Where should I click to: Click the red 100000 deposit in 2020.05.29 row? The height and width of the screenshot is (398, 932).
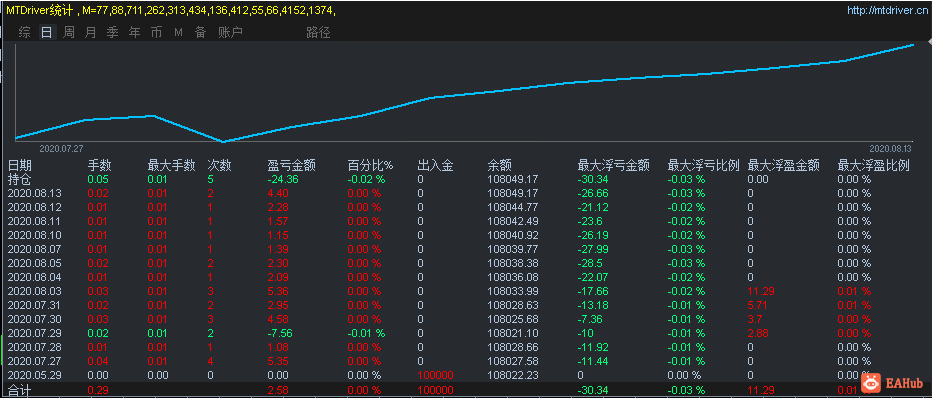[x=435, y=375]
